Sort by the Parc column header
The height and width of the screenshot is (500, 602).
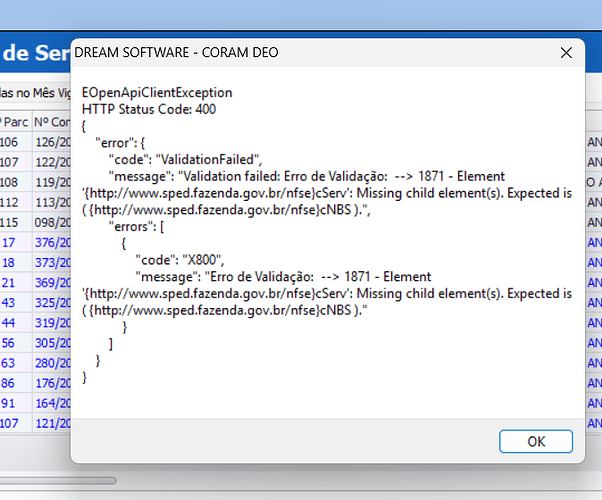click(x=15, y=122)
